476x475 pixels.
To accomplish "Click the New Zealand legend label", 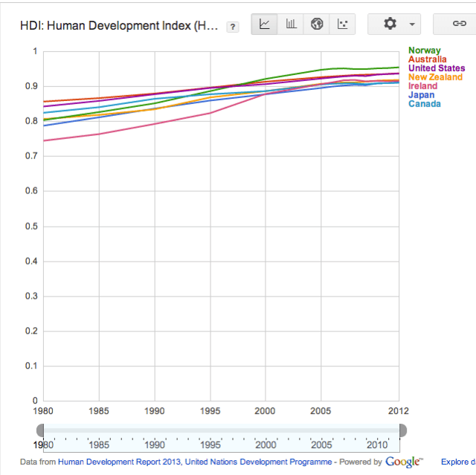I will click(435, 77).
